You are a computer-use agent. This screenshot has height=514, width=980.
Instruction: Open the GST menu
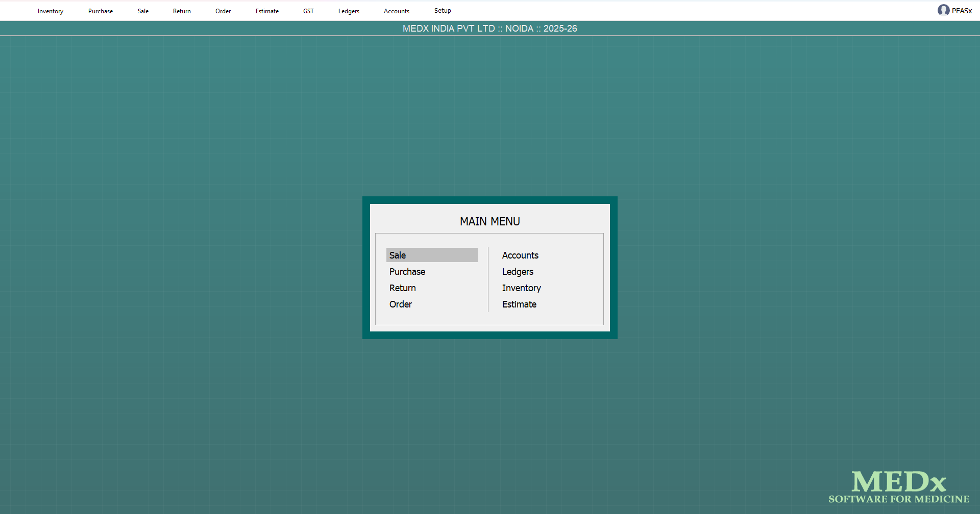(x=308, y=11)
